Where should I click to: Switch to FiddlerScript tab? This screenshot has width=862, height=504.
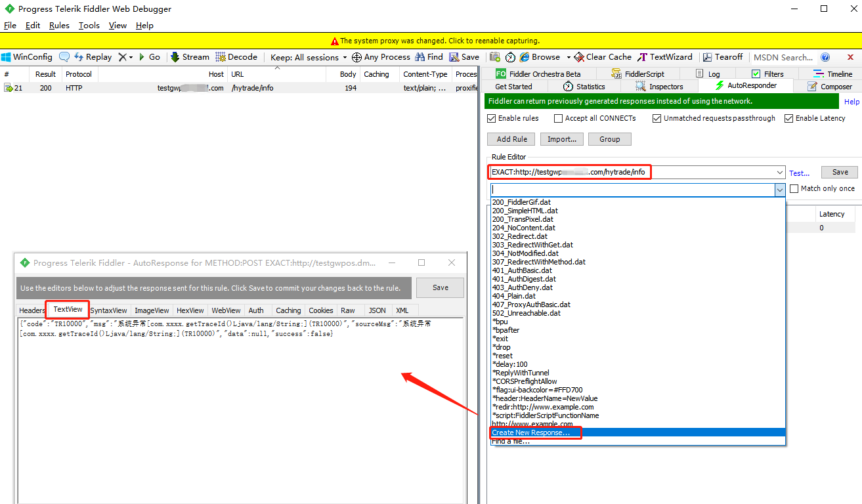637,73
